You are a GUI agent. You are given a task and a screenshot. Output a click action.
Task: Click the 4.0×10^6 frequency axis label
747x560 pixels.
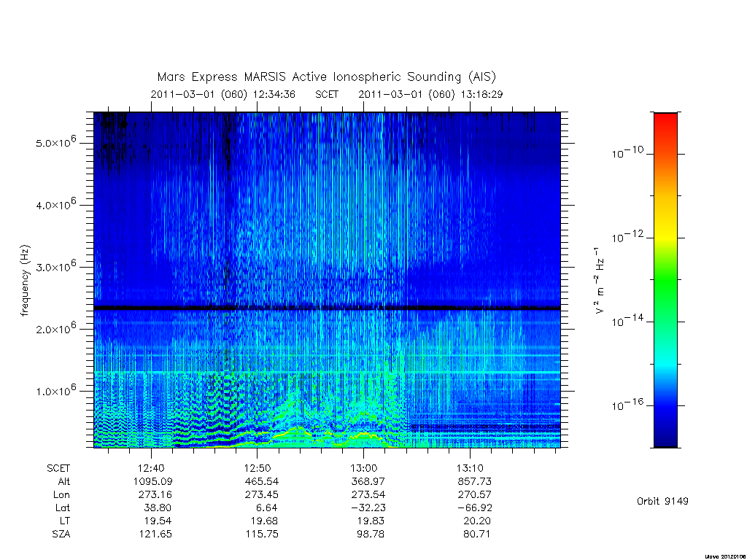[55, 204]
